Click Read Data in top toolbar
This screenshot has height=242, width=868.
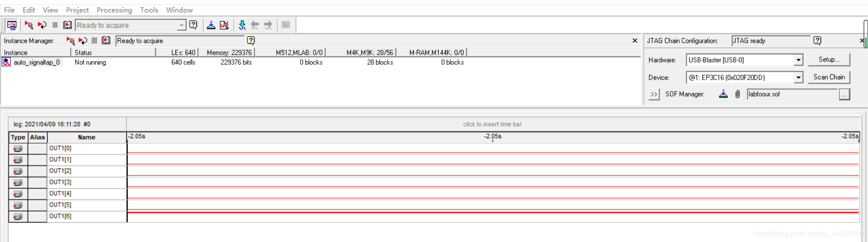pos(67,25)
